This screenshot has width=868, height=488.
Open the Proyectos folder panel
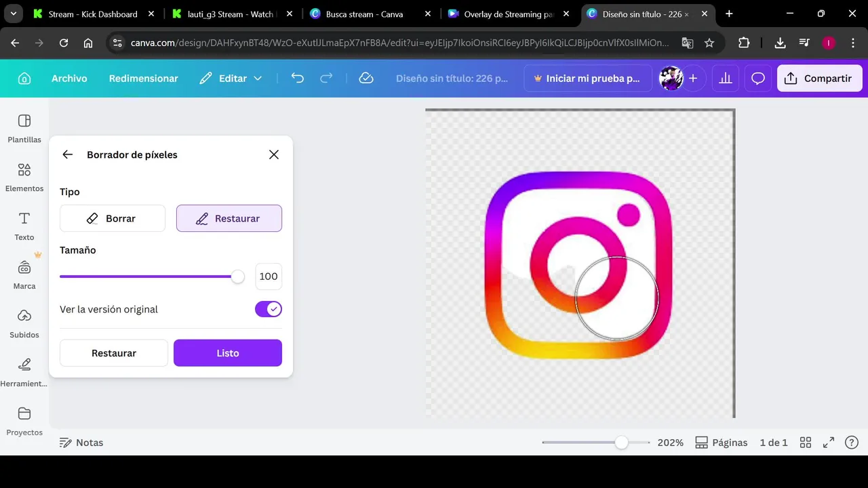24,422
